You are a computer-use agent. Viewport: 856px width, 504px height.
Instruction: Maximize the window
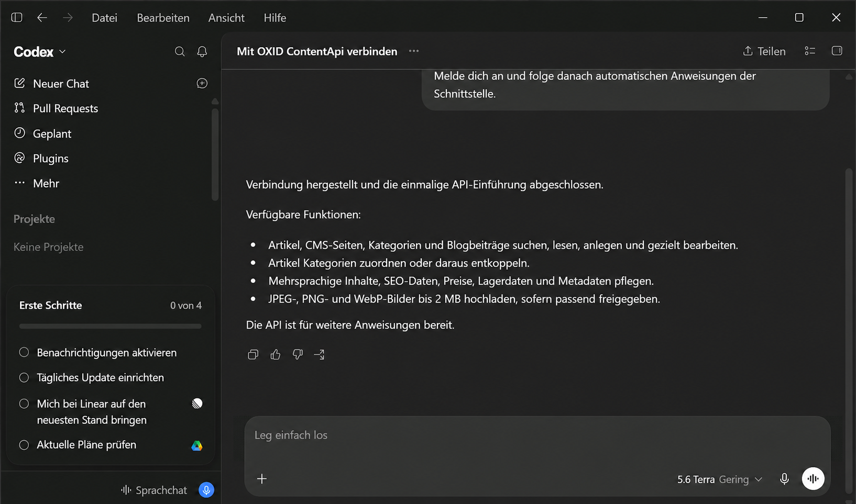[x=799, y=17]
